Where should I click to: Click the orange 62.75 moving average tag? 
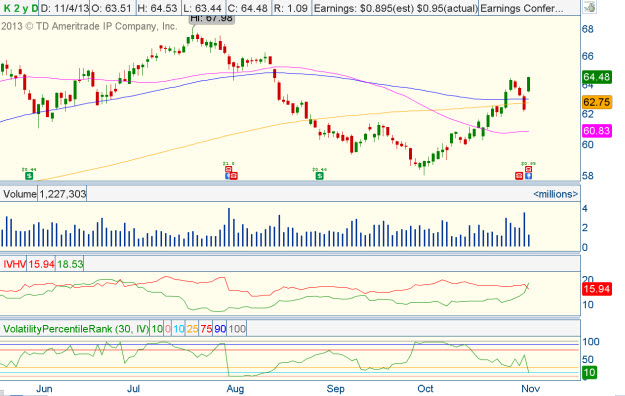click(597, 102)
